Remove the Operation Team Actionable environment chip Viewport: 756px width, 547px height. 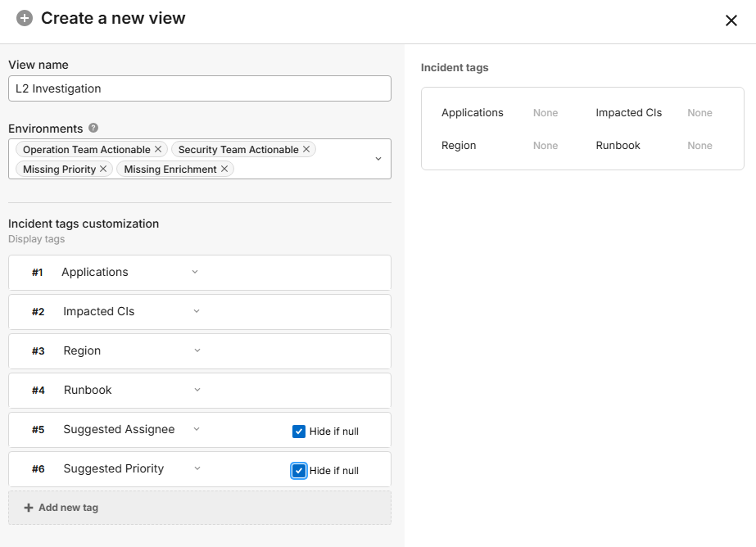tap(158, 150)
